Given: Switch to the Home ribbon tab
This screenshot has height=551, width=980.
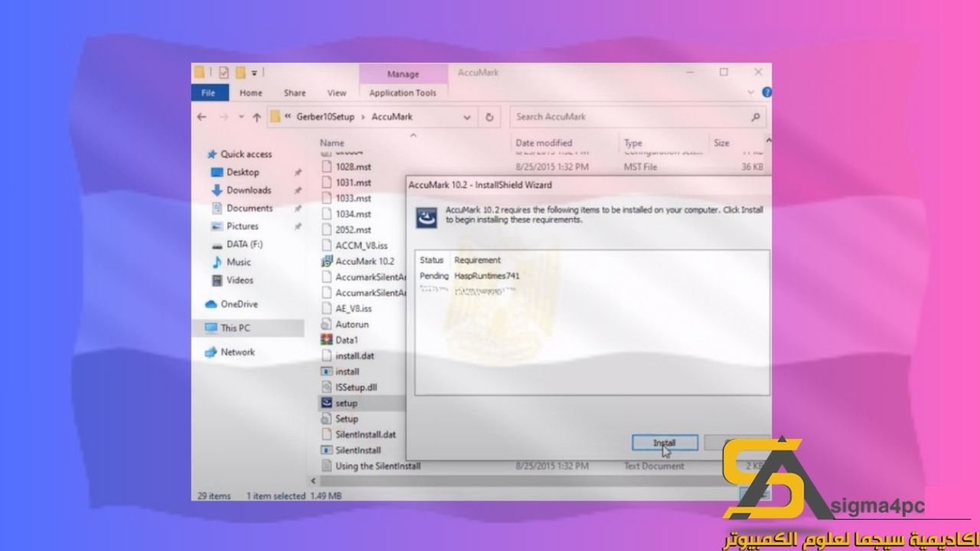Looking at the screenshot, I should (x=250, y=93).
